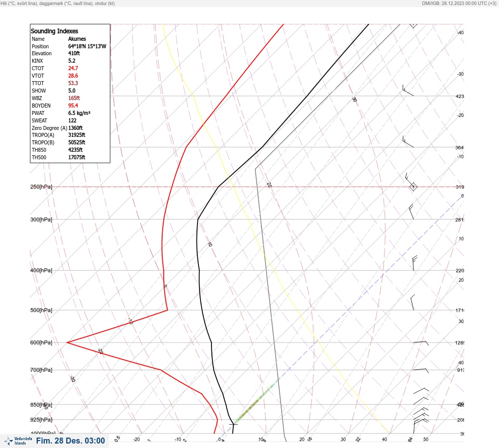The height and width of the screenshot is (448, 499).
Task: Click the 600[hPa] pressure label
Action: click(x=41, y=342)
